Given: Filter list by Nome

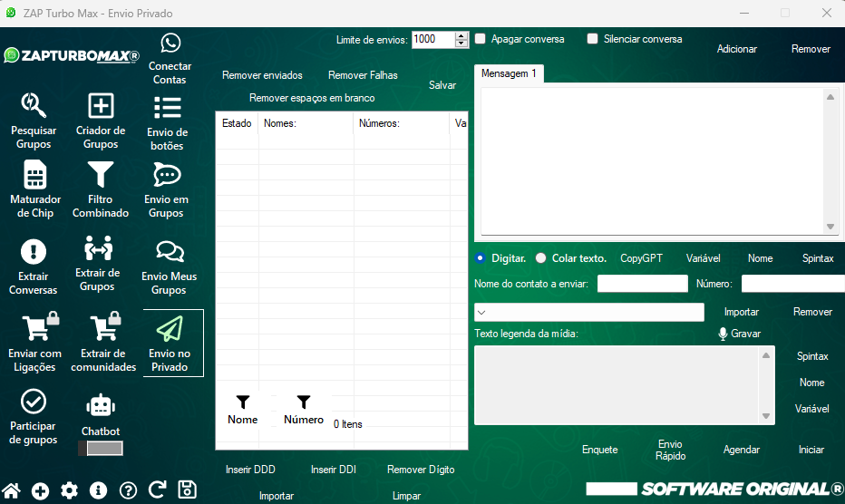Looking at the screenshot, I should tap(243, 410).
